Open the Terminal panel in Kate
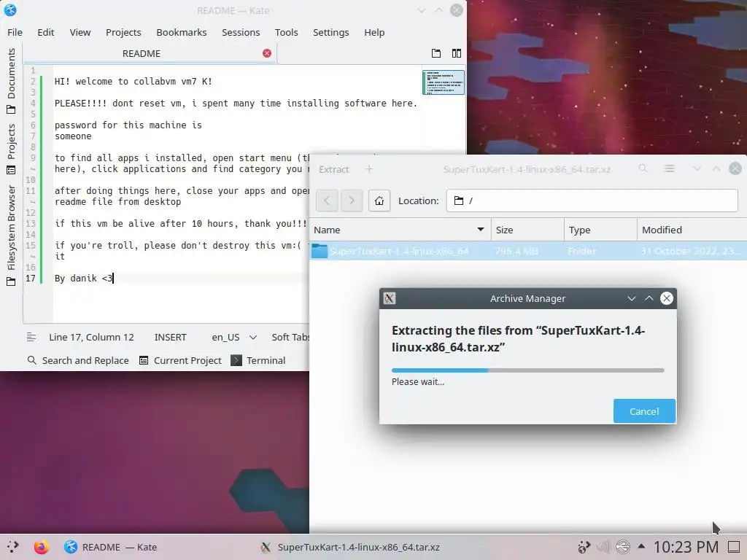Viewport: 747px width, 560px height. tap(258, 360)
